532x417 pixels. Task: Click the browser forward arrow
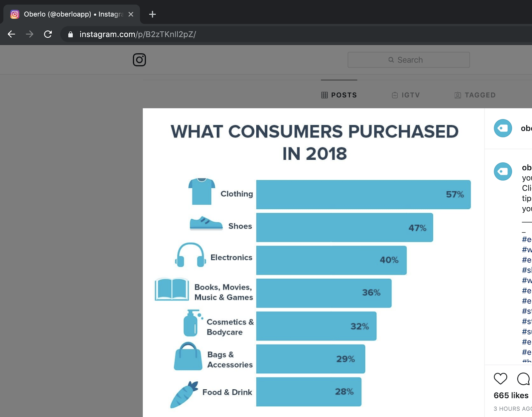point(30,34)
